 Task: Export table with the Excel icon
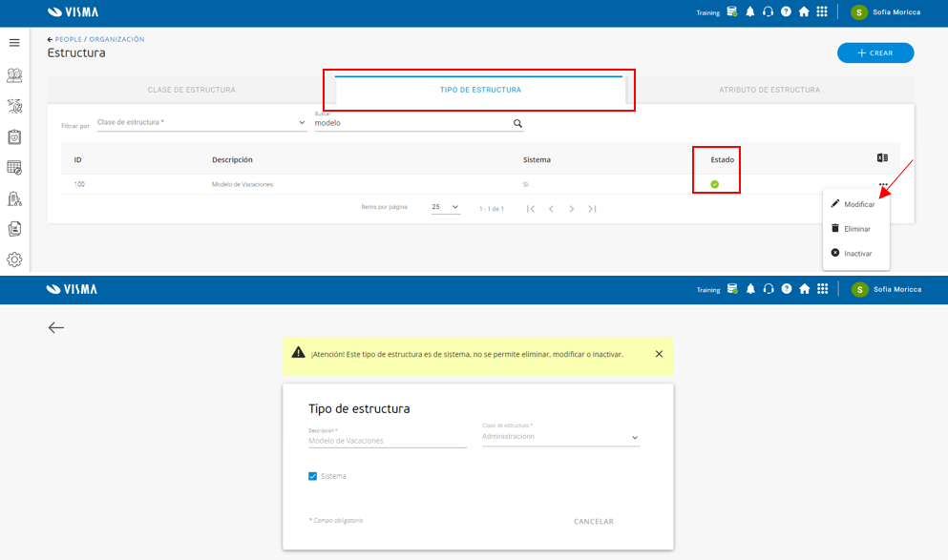(883, 157)
